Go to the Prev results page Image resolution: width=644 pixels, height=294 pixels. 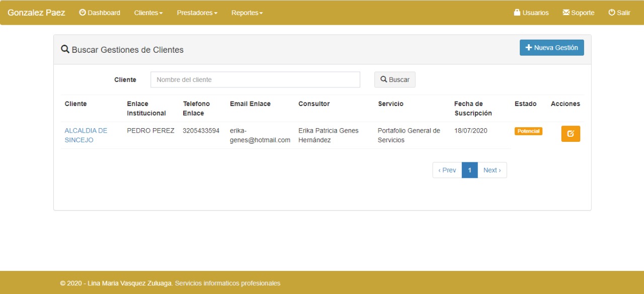click(447, 170)
